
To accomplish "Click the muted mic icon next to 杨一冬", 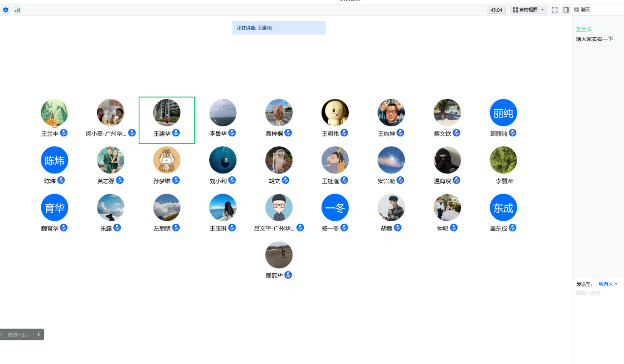I will click(x=344, y=228).
